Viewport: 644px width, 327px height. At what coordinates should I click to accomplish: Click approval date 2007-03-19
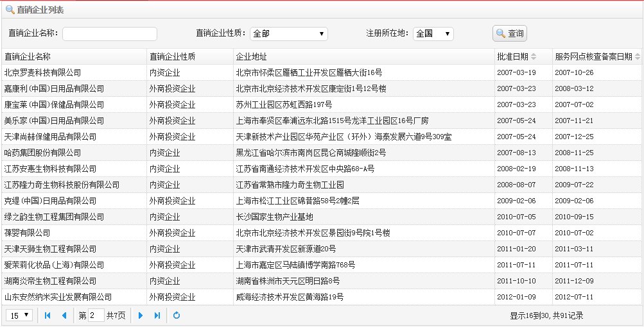coord(516,72)
